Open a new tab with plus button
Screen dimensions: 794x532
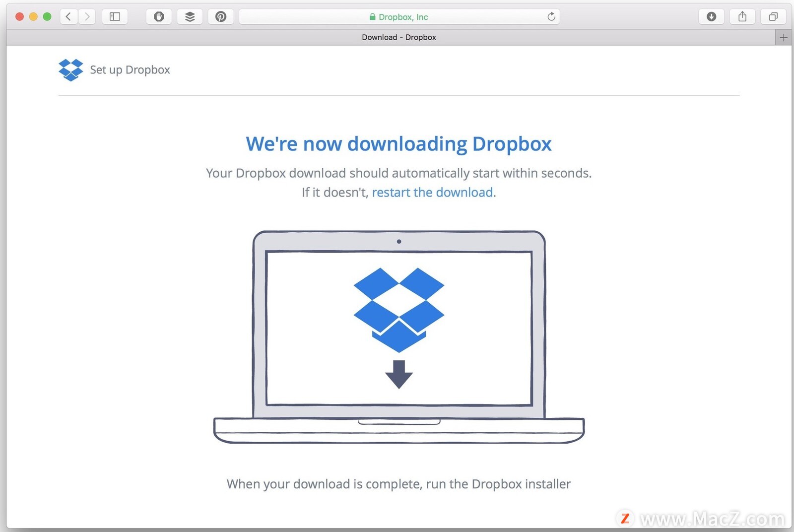(x=784, y=37)
